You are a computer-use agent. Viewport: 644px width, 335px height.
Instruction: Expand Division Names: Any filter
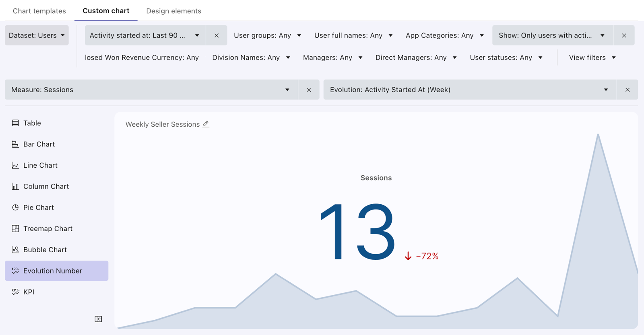pos(251,58)
